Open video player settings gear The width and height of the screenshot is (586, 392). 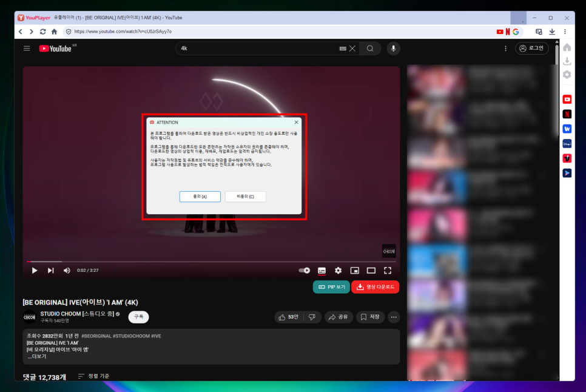coord(338,270)
